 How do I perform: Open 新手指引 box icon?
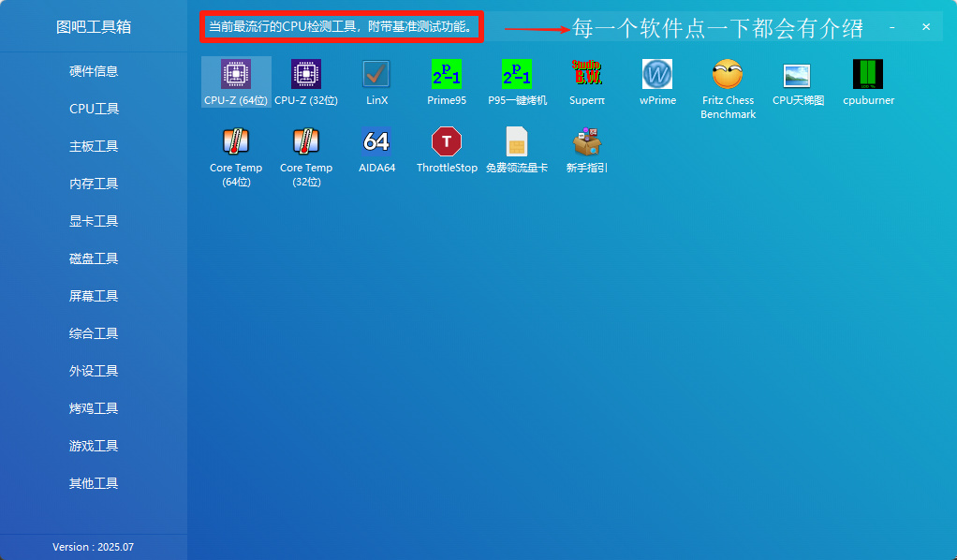(x=587, y=141)
